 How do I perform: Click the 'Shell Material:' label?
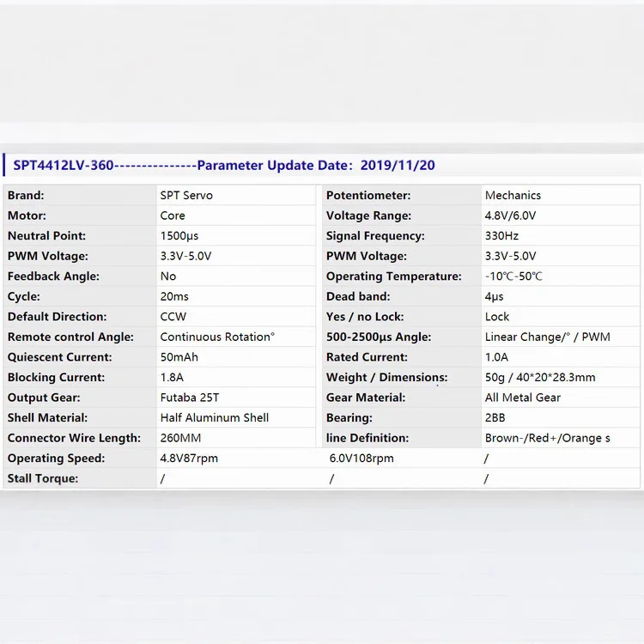coord(47,417)
